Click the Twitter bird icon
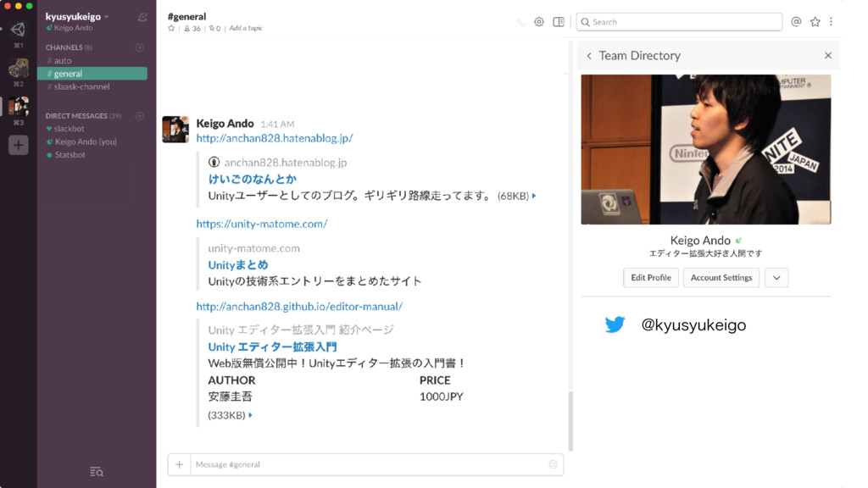This screenshot has height=488, width=868. click(x=615, y=324)
